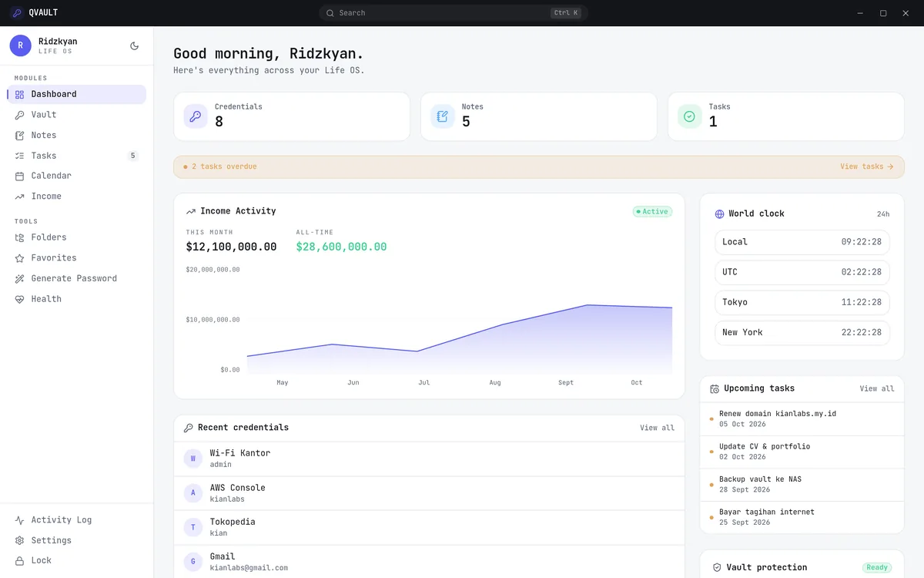Navigate to the Calendar module
The image size is (924, 578).
pyautogui.click(x=76, y=176)
